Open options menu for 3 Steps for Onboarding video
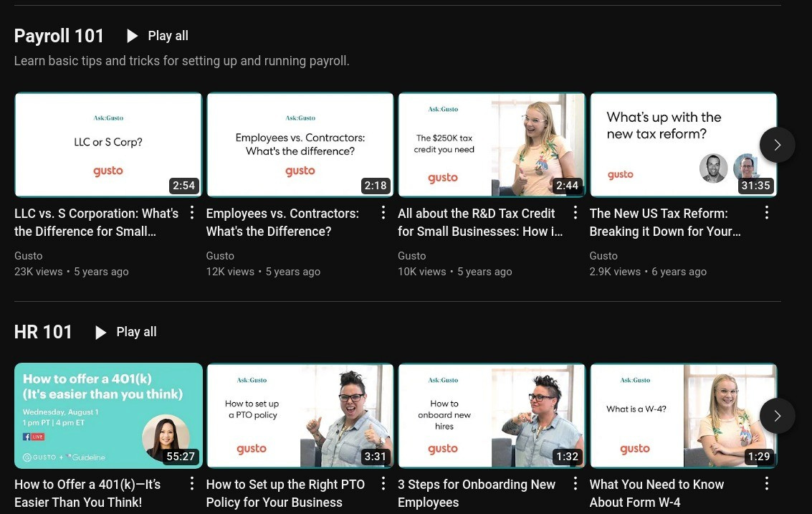Screen dimensions: 812x514 tap(575, 483)
